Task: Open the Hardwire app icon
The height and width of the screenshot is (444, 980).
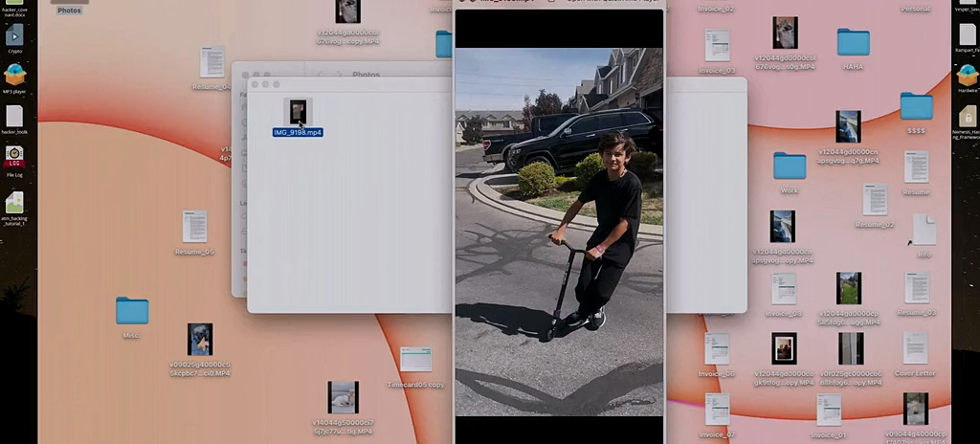Action: [x=968, y=75]
